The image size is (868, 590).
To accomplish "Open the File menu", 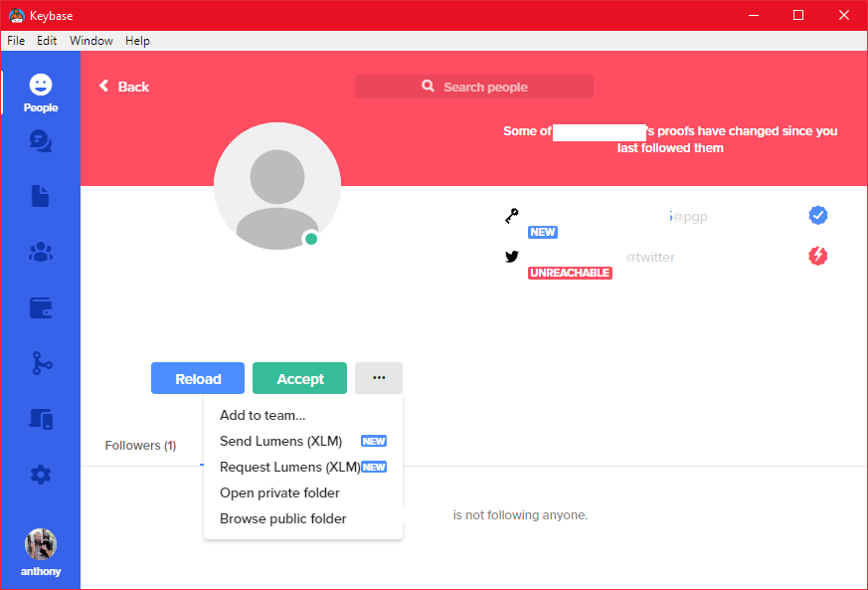I will (16, 41).
